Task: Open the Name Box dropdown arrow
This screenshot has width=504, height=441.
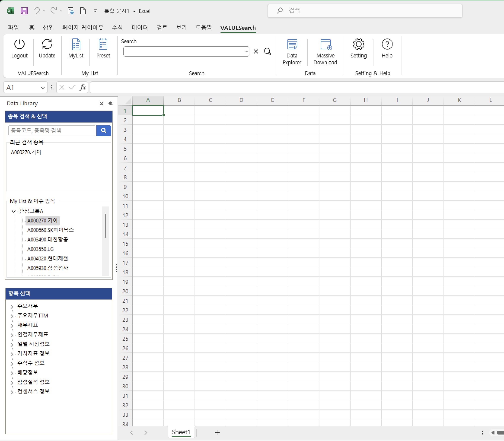Action: point(43,88)
